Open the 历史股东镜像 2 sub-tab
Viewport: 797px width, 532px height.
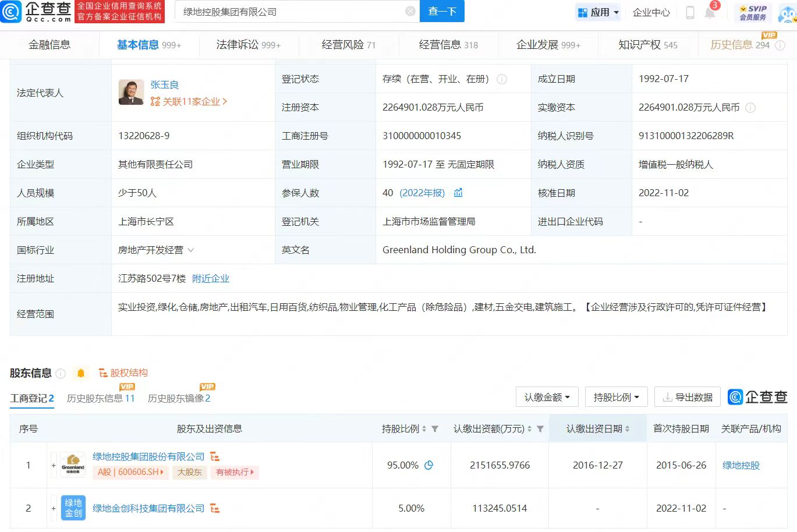coord(179,399)
